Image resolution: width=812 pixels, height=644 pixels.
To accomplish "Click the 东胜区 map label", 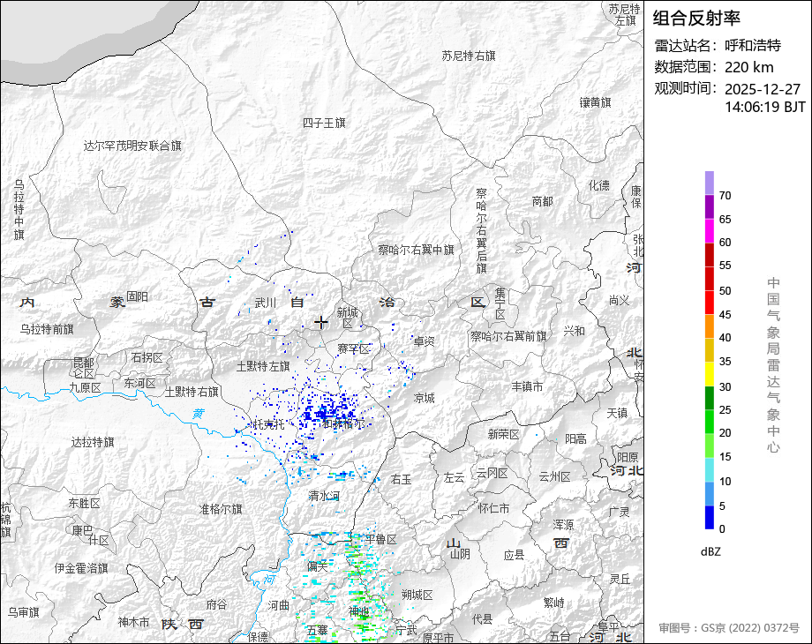I will (x=85, y=503).
